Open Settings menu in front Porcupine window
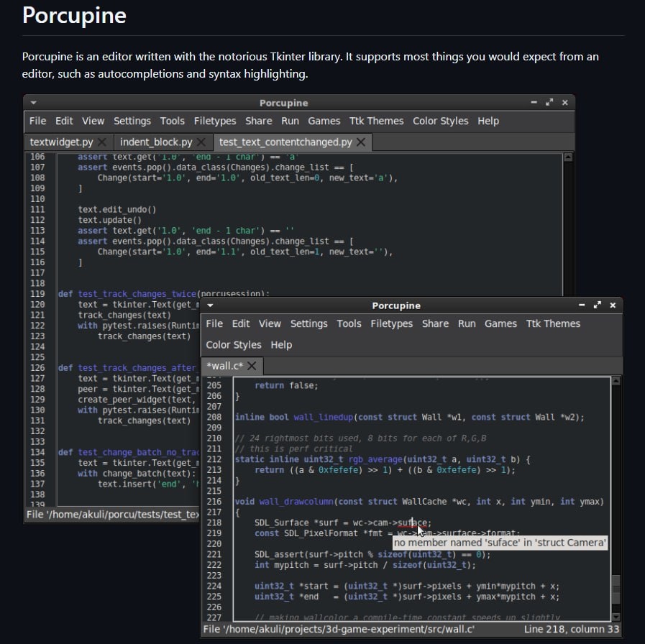This screenshot has width=645, height=644. click(309, 323)
